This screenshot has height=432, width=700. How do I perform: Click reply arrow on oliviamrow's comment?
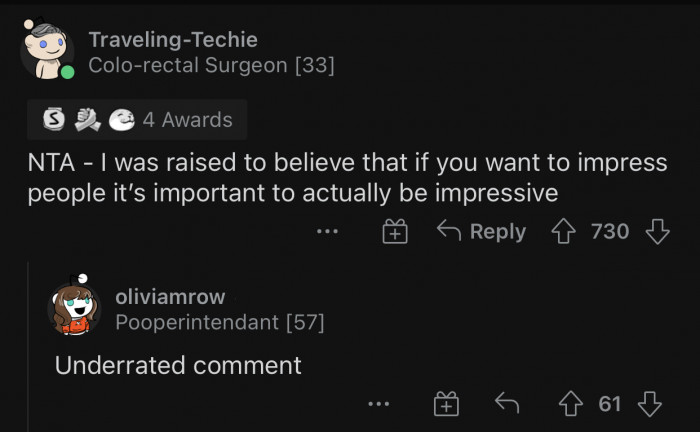pos(506,404)
